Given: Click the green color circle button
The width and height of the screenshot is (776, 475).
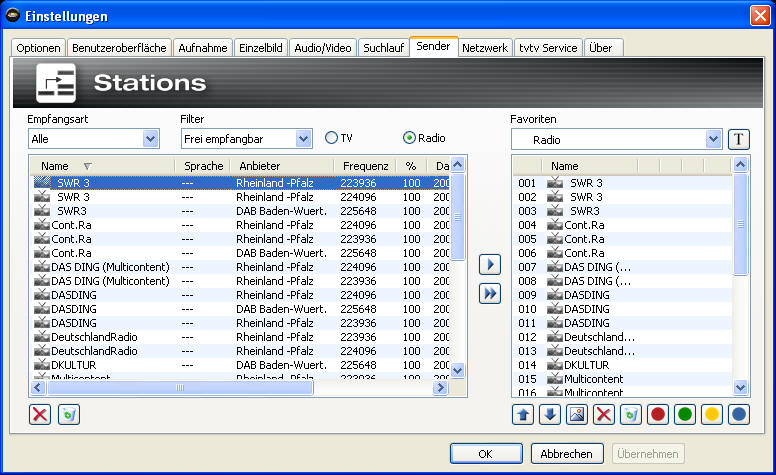Looking at the screenshot, I should (684, 414).
